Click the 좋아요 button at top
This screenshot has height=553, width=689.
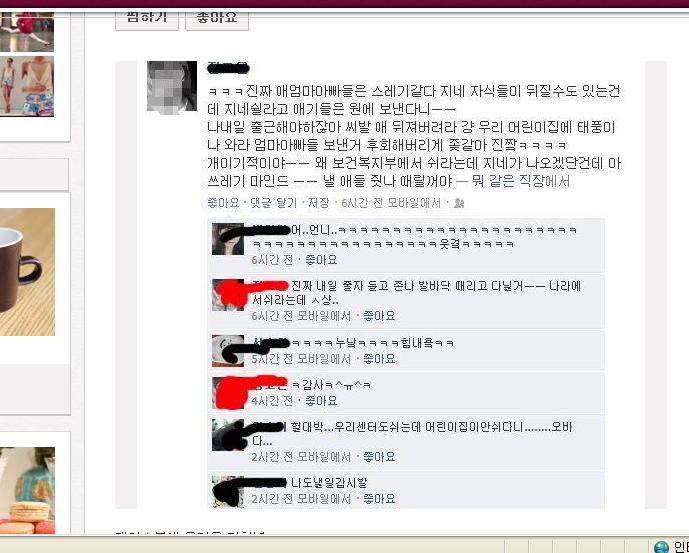tap(217, 20)
